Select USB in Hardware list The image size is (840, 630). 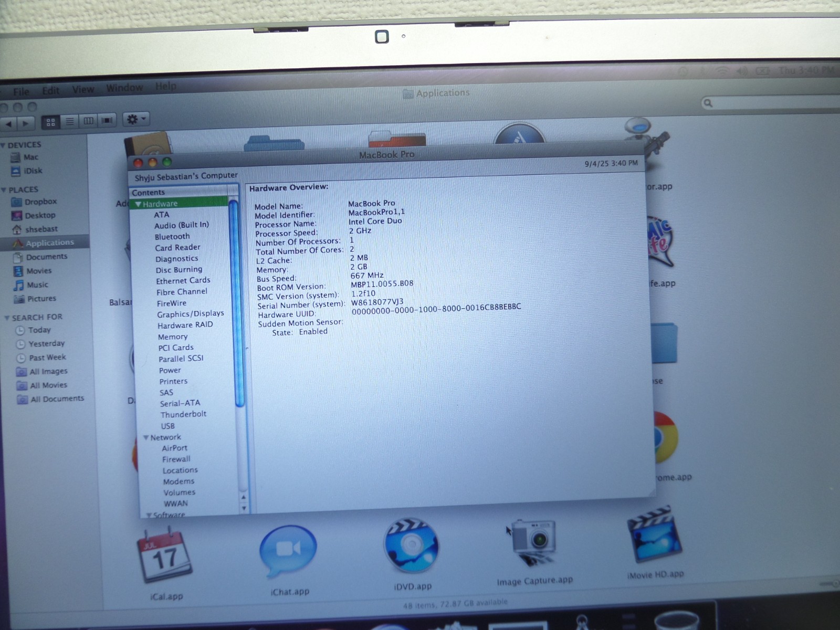tap(168, 426)
